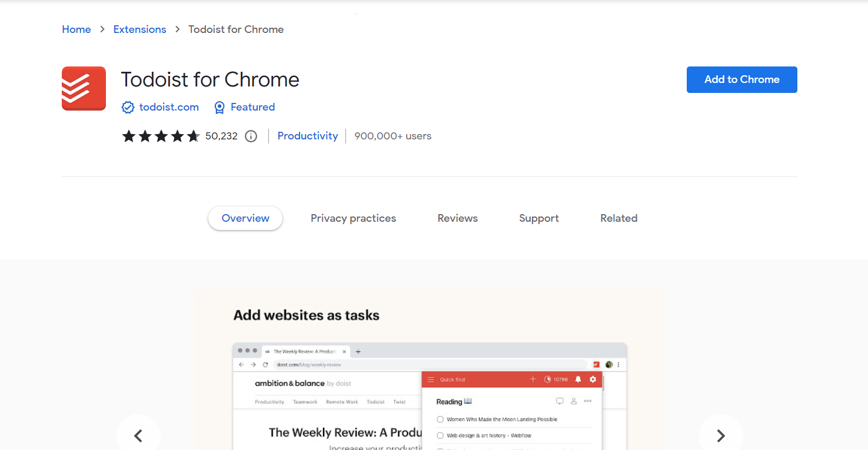Open the Reviews tab
868x450 pixels.
coord(457,218)
